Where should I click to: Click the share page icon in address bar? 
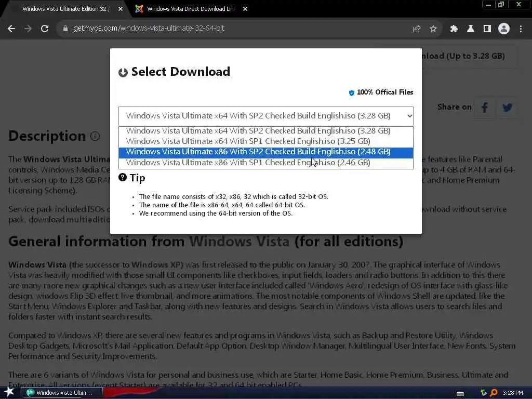(417, 29)
